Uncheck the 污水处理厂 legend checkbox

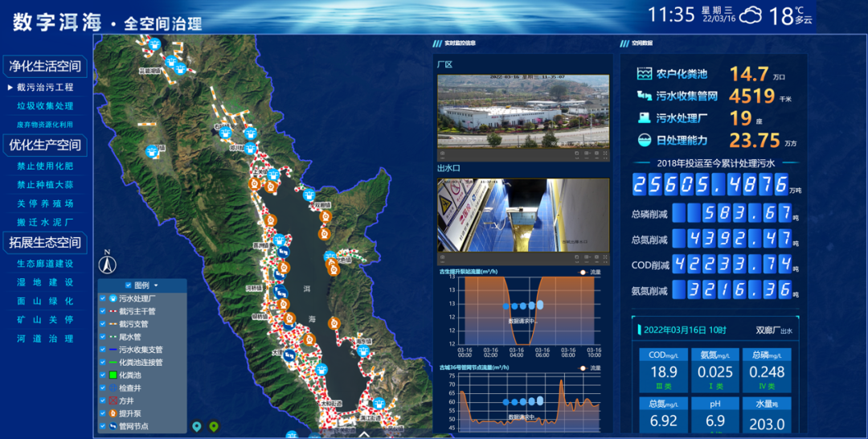pos(103,298)
